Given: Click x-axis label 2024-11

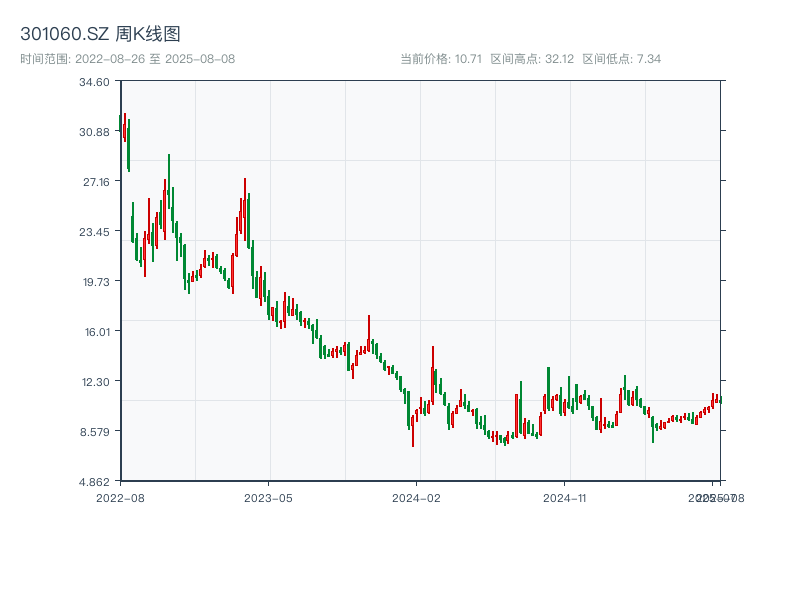Looking at the screenshot, I should tap(564, 498).
